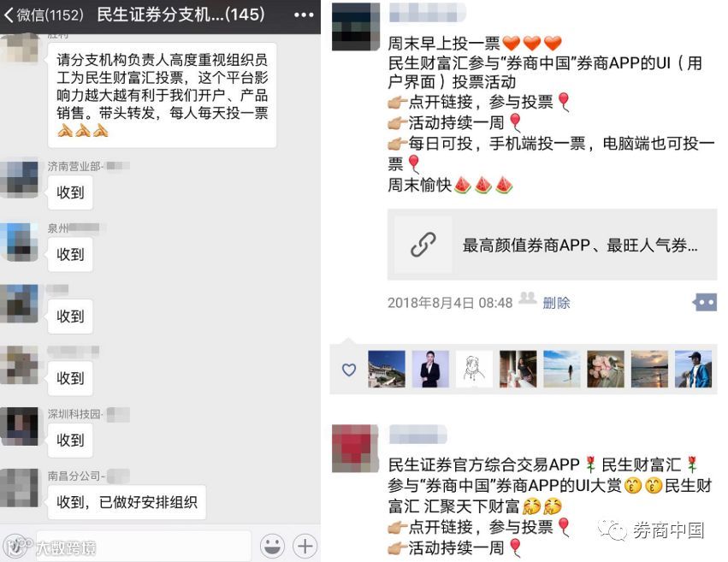Tap the heart like icon
The image size is (728, 562).
click(349, 370)
